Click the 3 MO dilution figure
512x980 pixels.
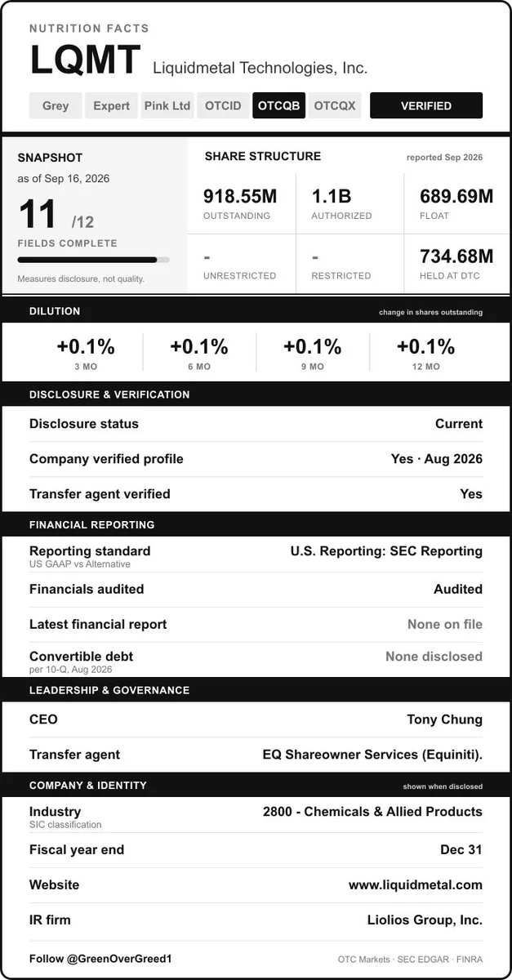[86, 346]
